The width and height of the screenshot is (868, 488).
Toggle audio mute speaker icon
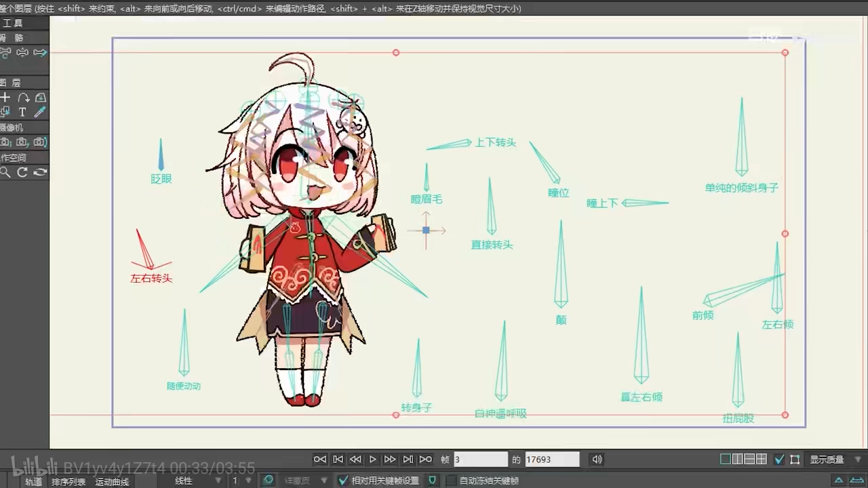coord(597,460)
